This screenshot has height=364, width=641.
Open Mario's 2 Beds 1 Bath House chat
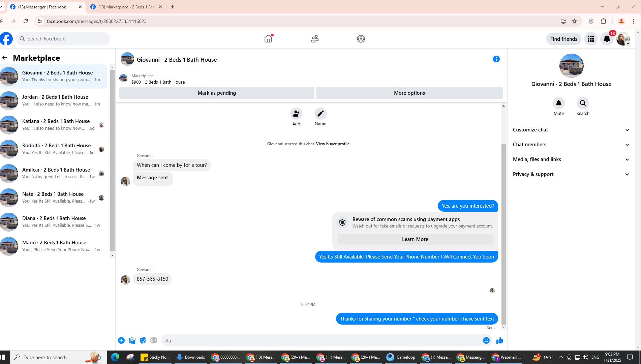pos(53,246)
